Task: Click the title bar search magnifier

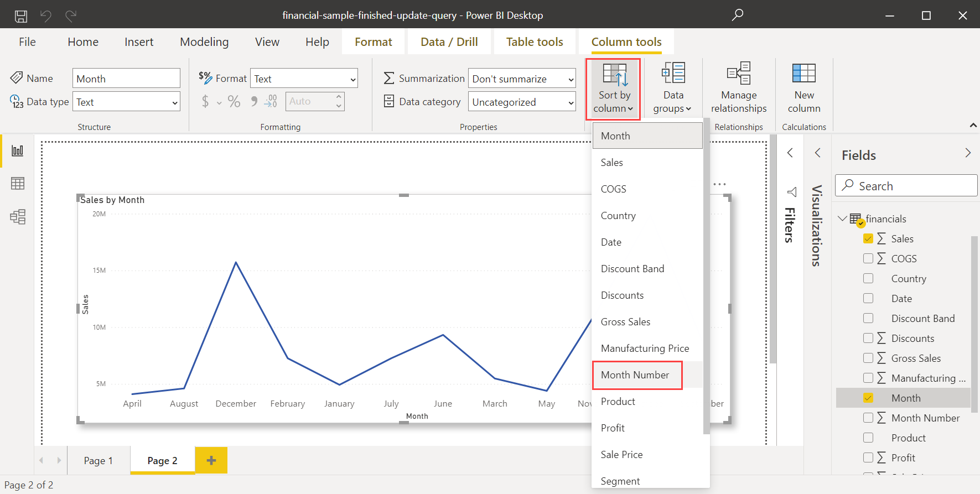Action: 737,15
